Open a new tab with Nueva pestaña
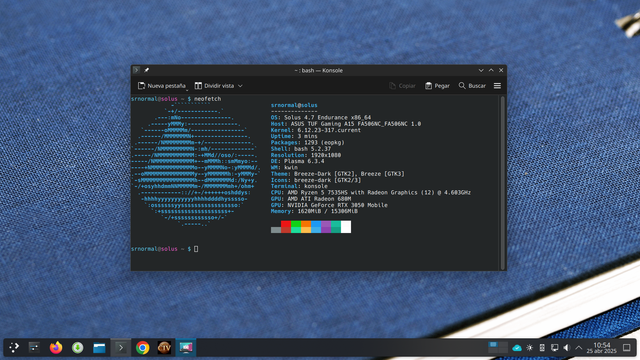The width and height of the screenshot is (640, 360). [x=162, y=86]
